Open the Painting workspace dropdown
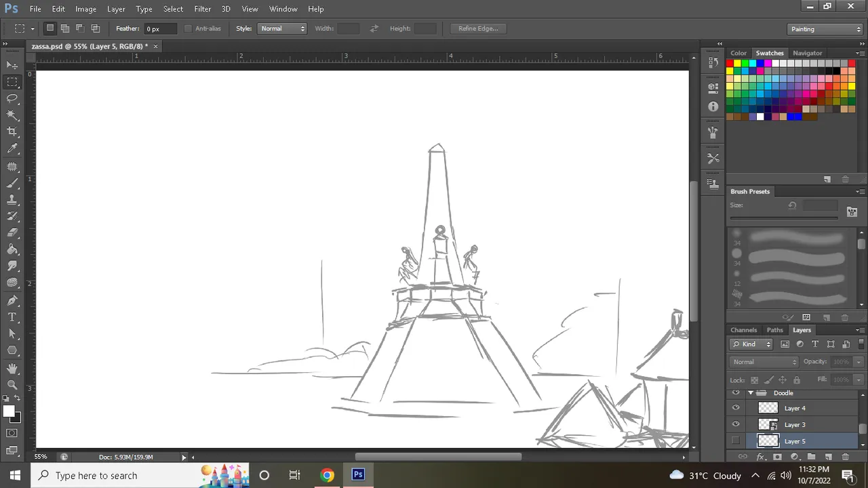 [x=825, y=29]
